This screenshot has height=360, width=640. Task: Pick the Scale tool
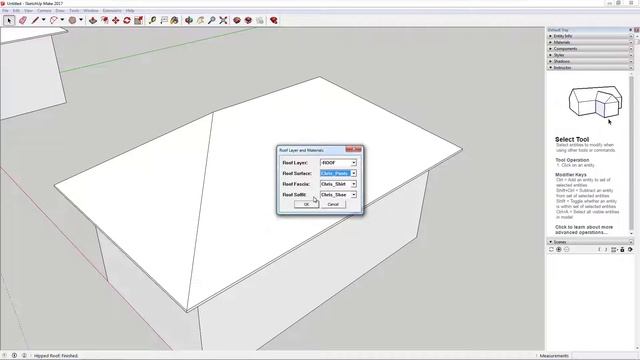pyautogui.click(x=138, y=20)
